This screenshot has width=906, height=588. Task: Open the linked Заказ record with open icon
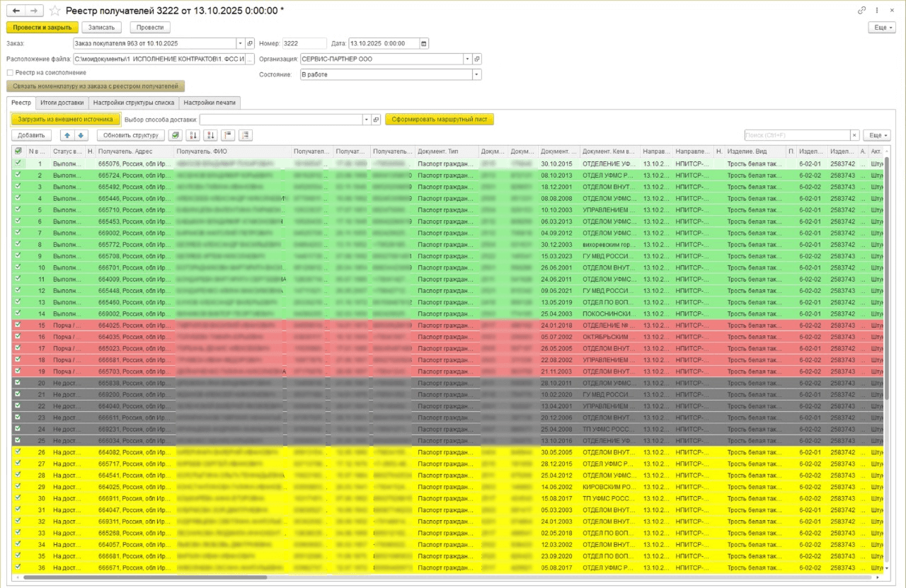(x=250, y=44)
